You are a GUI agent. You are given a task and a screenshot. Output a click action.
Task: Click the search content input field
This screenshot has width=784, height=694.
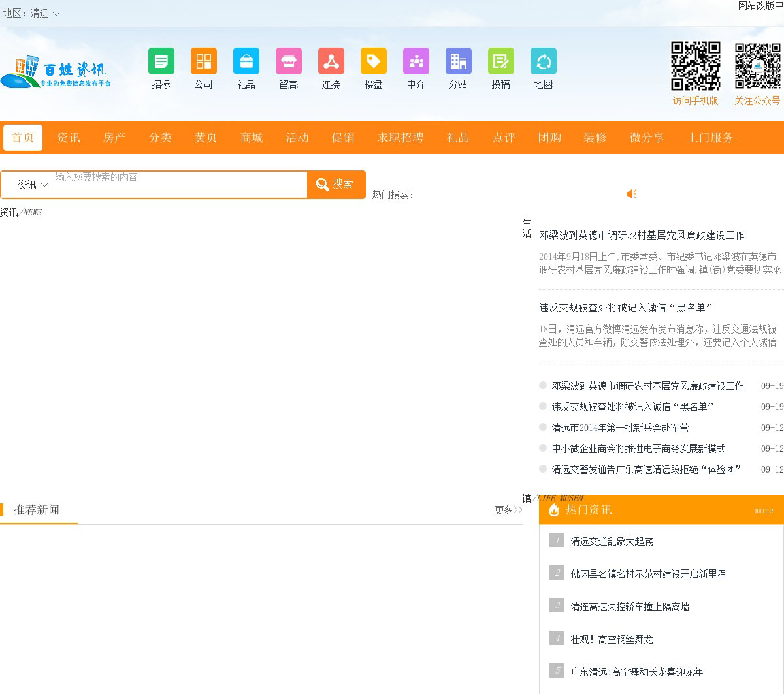pyautogui.click(x=180, y=185)
